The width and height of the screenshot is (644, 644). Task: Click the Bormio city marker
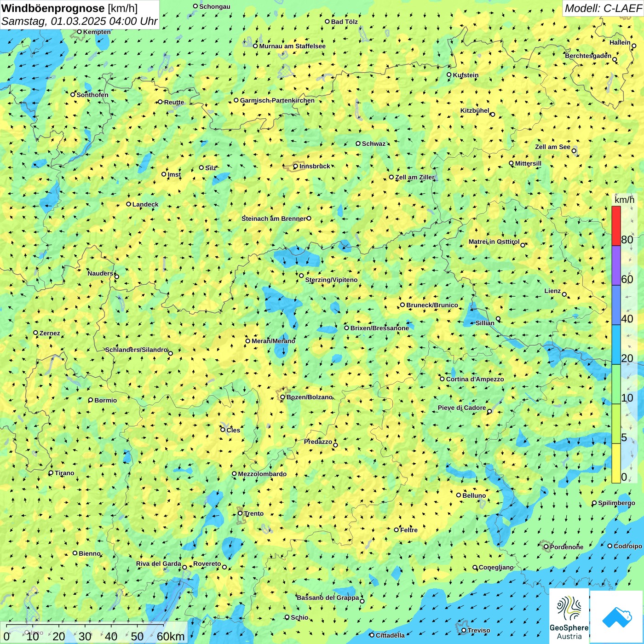pyautogui.click(x=91, y=400)
